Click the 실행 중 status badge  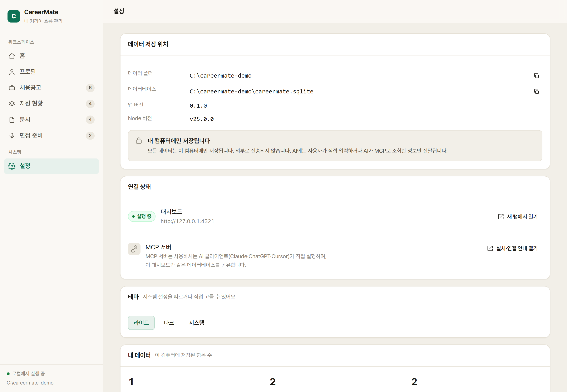[142, 216]
